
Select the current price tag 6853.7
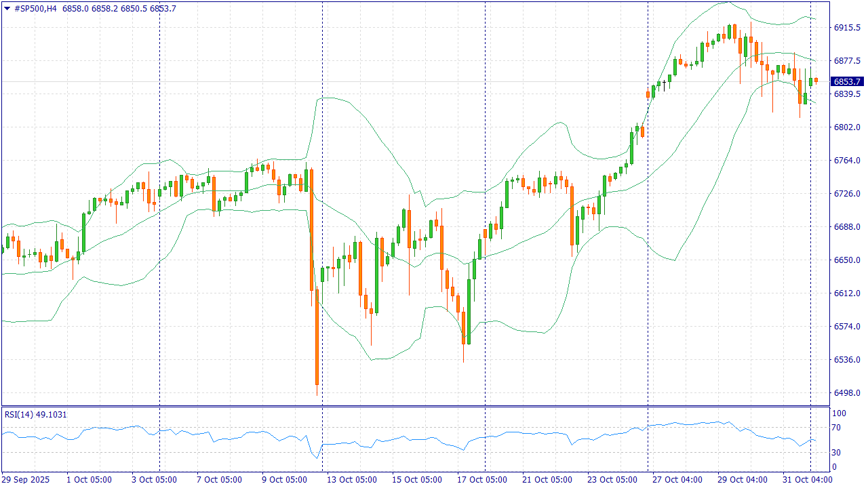pos(848,81)
